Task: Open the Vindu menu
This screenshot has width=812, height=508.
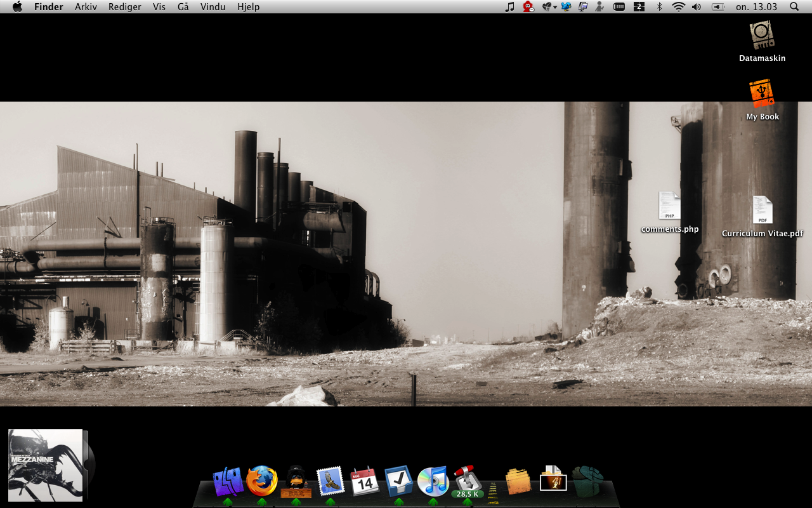Action: [x=213, y=7]
